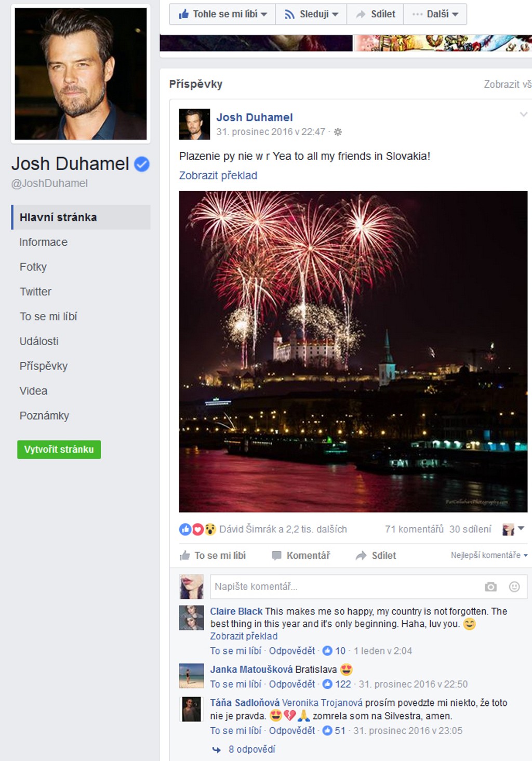The width and height of the screenshot is (532, 761).
Task: Click the Vytvořit stránku green button
Action: click(x=59, y=450)
